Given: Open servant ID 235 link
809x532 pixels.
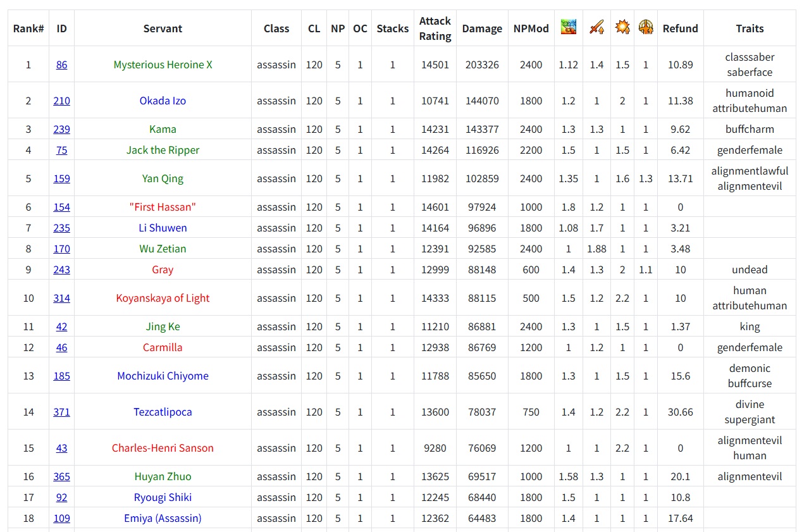Looking at the screenshot, I should click(x=61, y=228).
